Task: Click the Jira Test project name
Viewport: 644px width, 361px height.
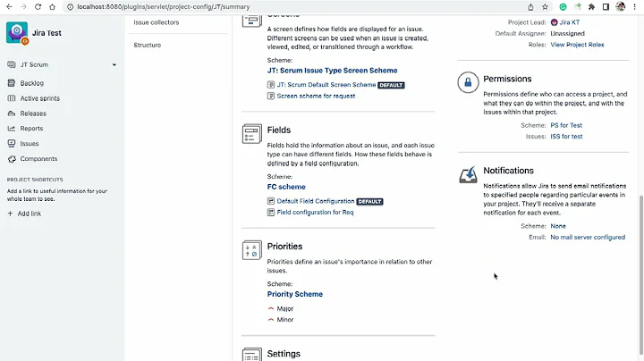Action: [47, 33]
